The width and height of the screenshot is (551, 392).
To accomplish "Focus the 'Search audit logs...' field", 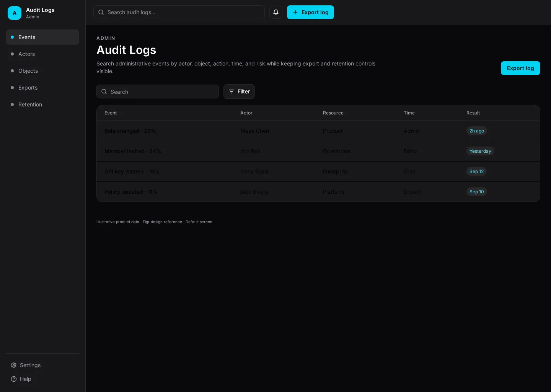I will pyautogui.click(x=179, y=12).
